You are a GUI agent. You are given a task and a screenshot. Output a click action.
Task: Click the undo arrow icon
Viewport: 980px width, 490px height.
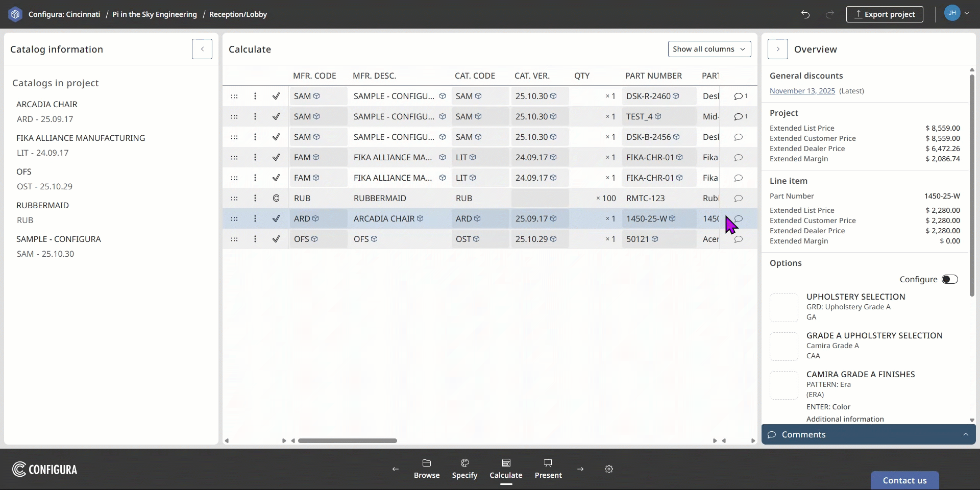coord(805,14)
